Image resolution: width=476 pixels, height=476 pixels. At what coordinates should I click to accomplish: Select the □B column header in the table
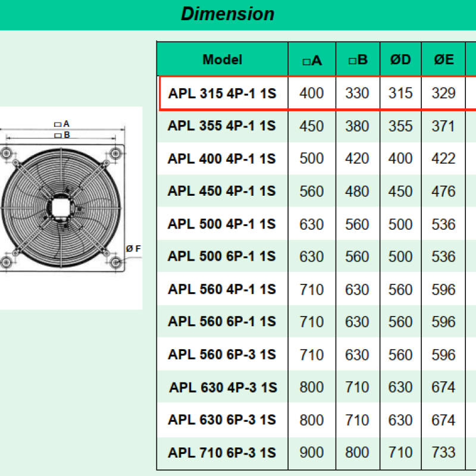[358, 60]
